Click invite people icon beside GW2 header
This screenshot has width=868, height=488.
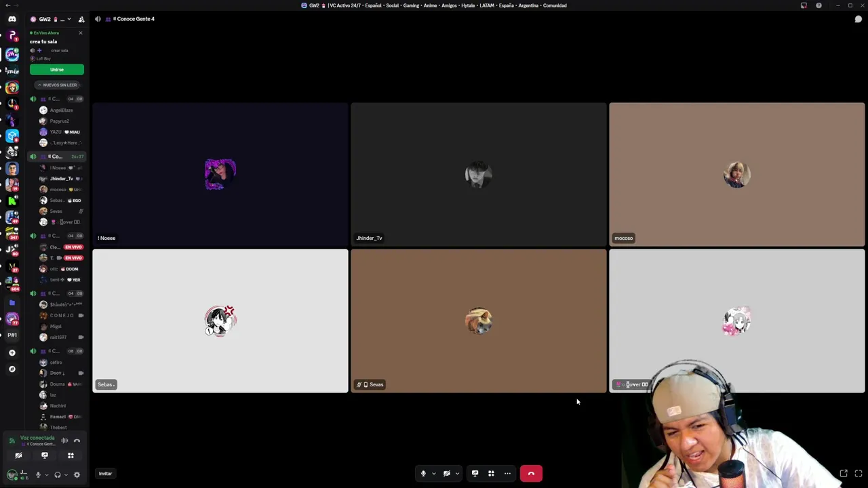(81, 19)
